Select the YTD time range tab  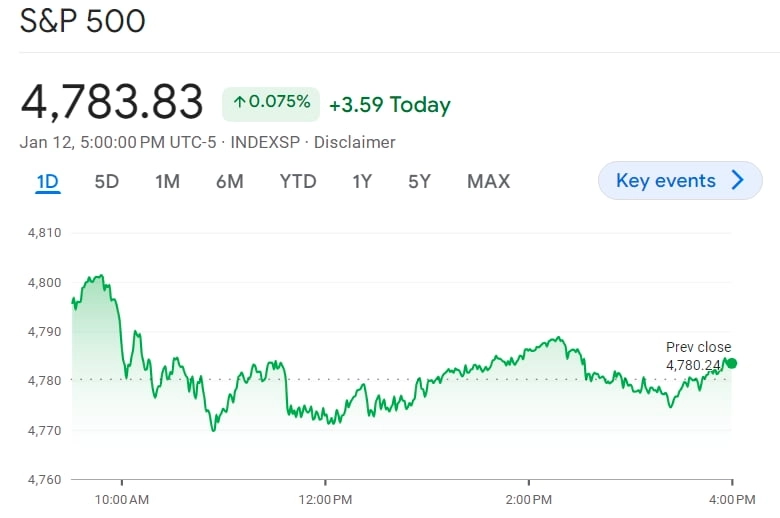click(x=297, y=181)
